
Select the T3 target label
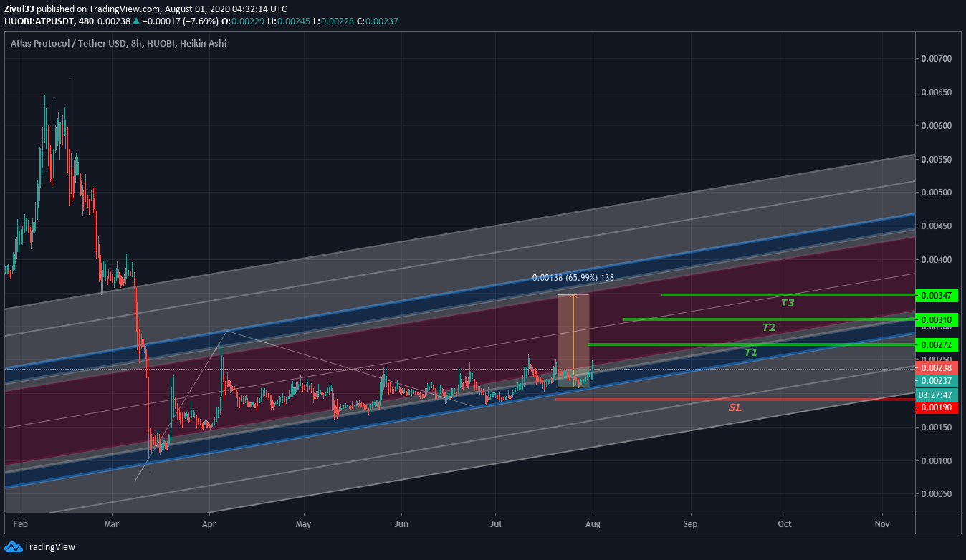(x=788, y=303)
